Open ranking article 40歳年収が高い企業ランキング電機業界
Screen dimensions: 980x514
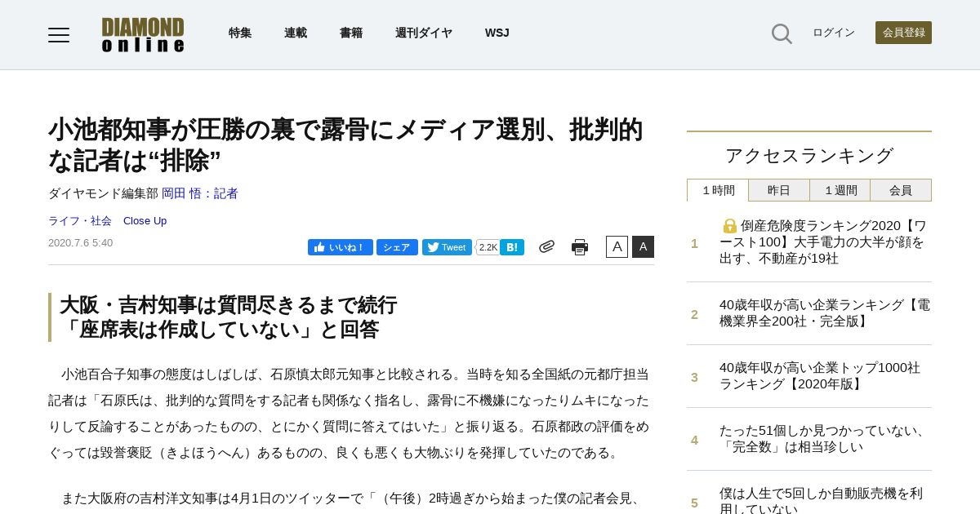click(825, 313)
